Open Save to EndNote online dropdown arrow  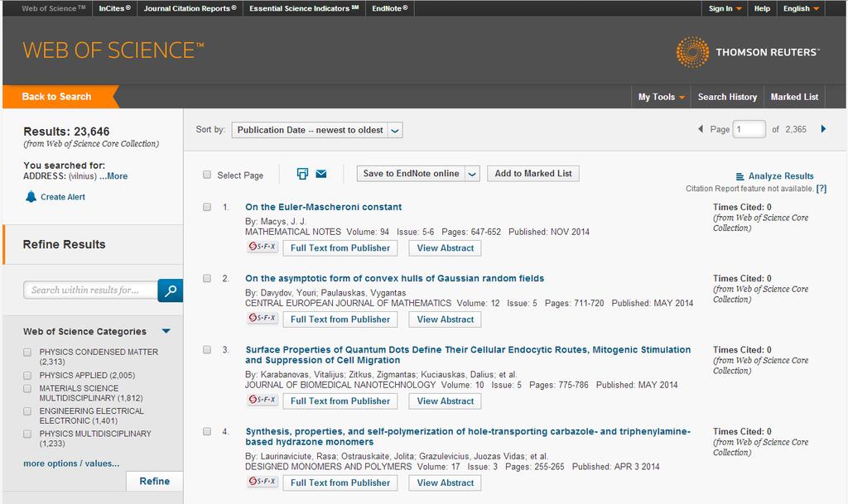472,174
